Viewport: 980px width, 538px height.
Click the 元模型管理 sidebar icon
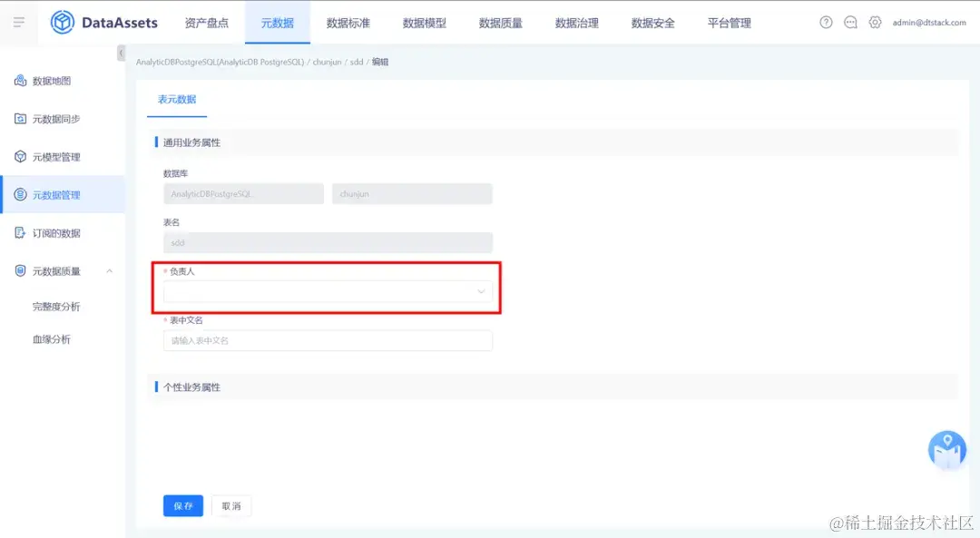(x=20, y=157)
